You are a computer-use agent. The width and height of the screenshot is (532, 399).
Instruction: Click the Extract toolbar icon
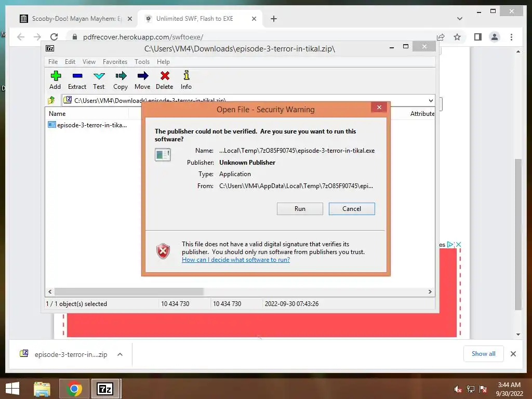coord(77,80)
